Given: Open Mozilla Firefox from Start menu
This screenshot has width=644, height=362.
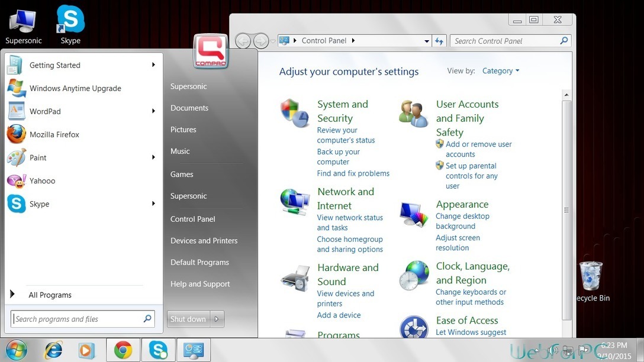Looking at the screenshot, I should tap(54, 134).
